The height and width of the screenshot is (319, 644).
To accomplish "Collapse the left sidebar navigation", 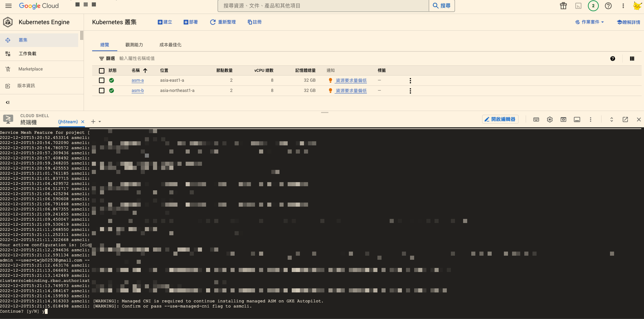I will pyautogui.click(x=7, y=102).
